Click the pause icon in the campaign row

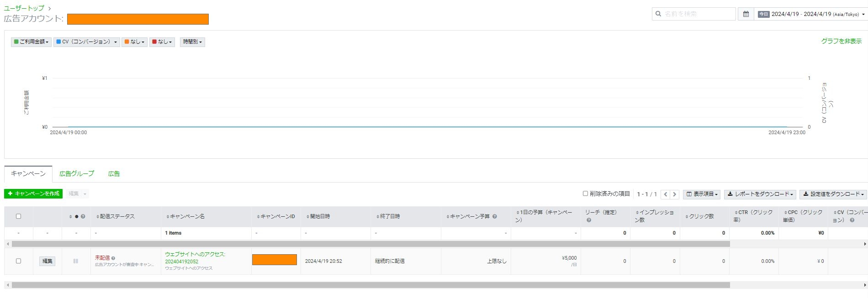coord(76,261)
